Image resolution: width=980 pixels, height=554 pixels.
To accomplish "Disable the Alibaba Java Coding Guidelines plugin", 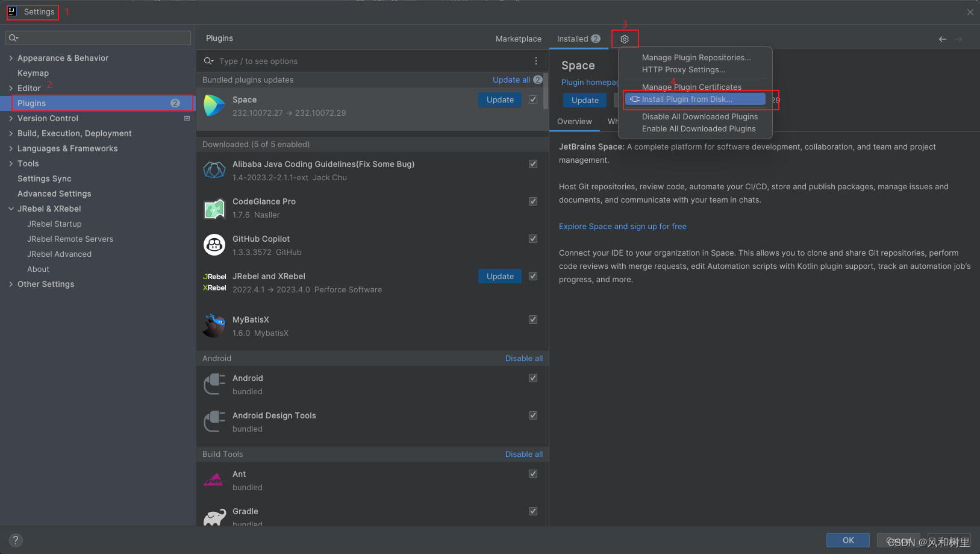I will 533,164.
